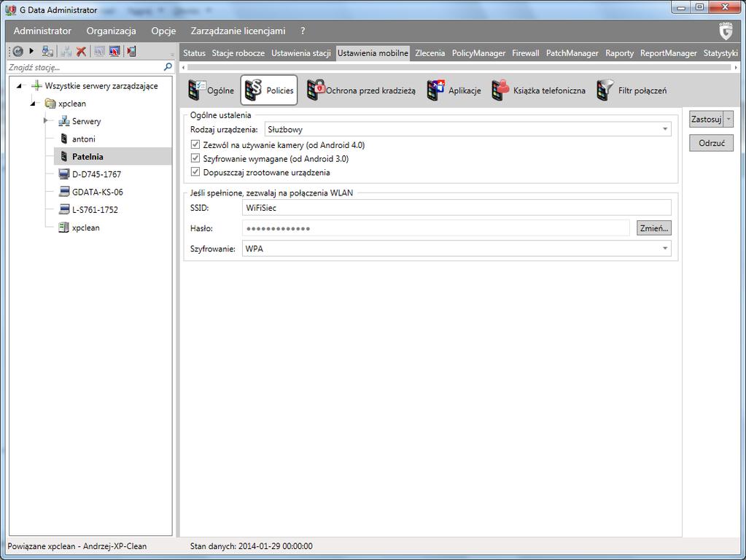Click the Aplikacje phone icon
The width and height of the screenshot is (746, 560).
tap(436, 90)
